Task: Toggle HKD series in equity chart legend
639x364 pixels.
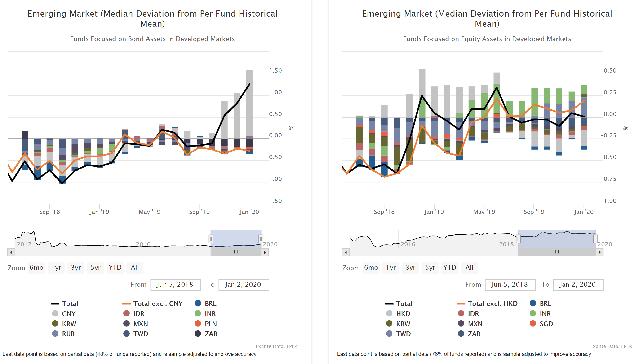Action: point(403,313)
